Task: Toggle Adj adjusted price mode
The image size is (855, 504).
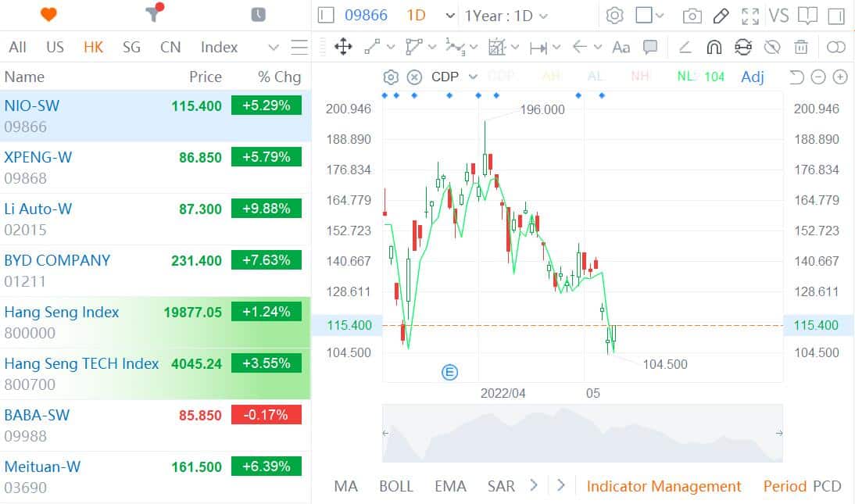Action: (x=752, y=77)
